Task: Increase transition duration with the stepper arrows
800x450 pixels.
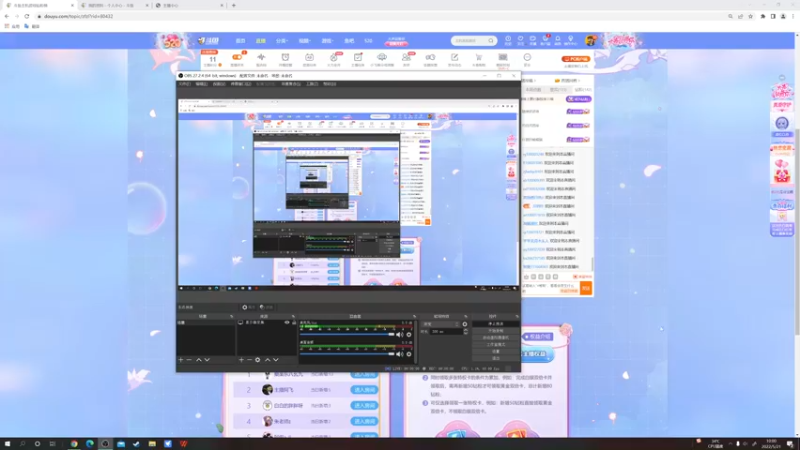Action: [x=465, y=330]
